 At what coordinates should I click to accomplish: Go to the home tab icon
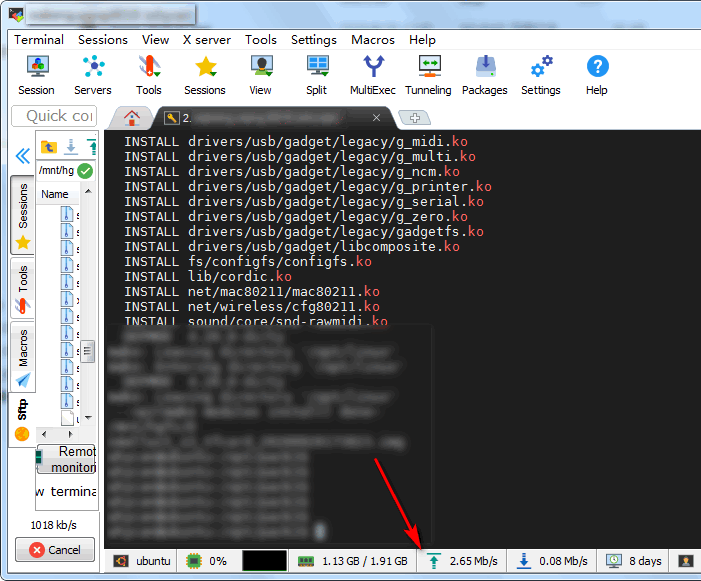click(131, 118)
